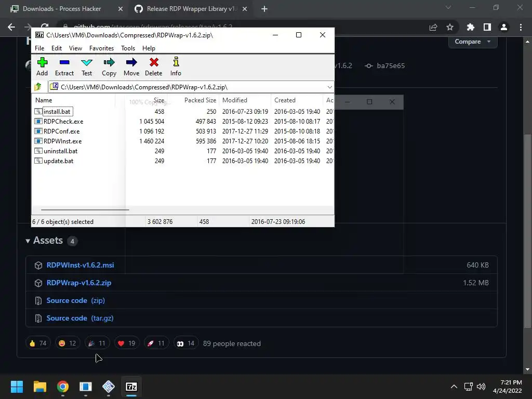
Task: Click the 7-Zip taskbar icon
Action: coord(131,387)
